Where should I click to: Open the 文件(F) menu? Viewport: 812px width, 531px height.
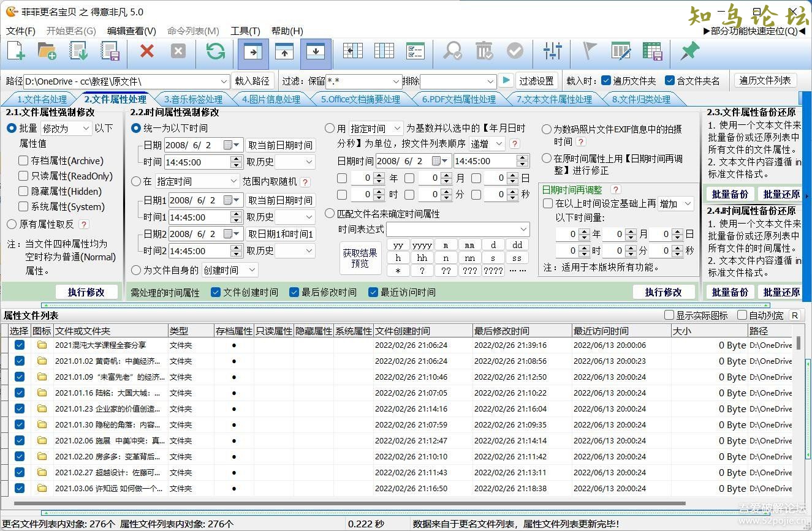pyautogui.click(x=21, y=31)
